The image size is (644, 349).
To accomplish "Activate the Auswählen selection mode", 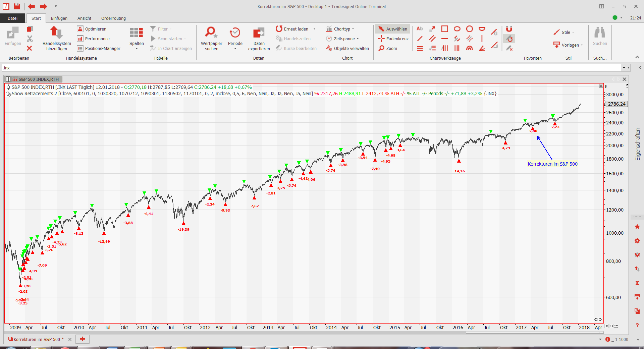I will click(393, 29).
